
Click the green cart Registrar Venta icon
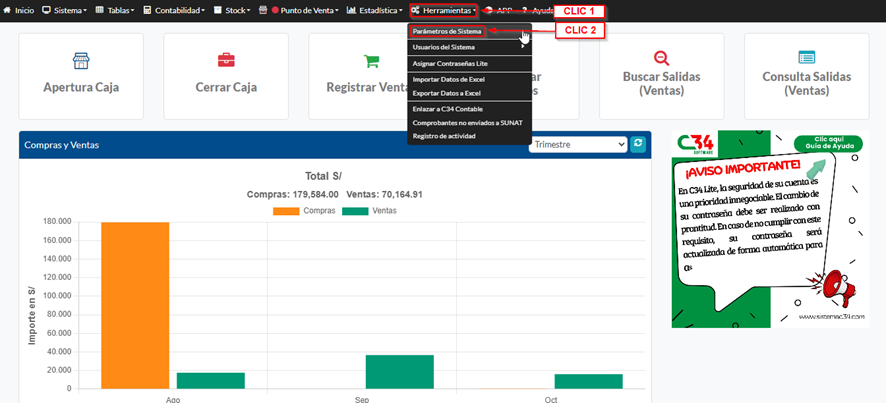(x=371, y=59)
